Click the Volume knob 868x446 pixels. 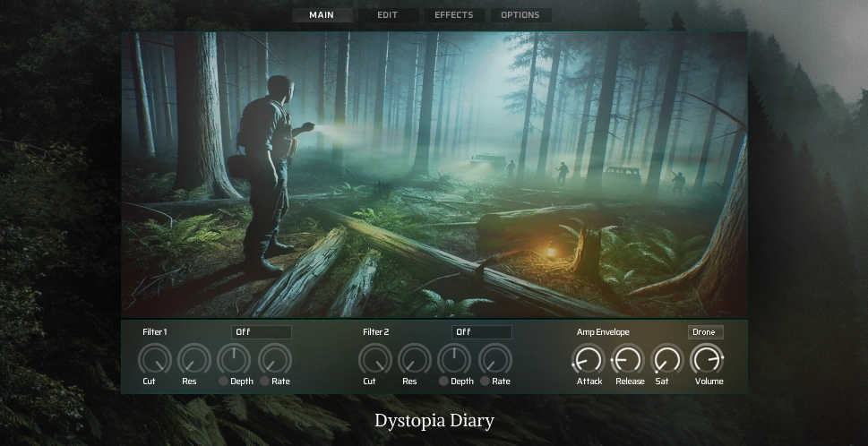(x=707, y=360)
